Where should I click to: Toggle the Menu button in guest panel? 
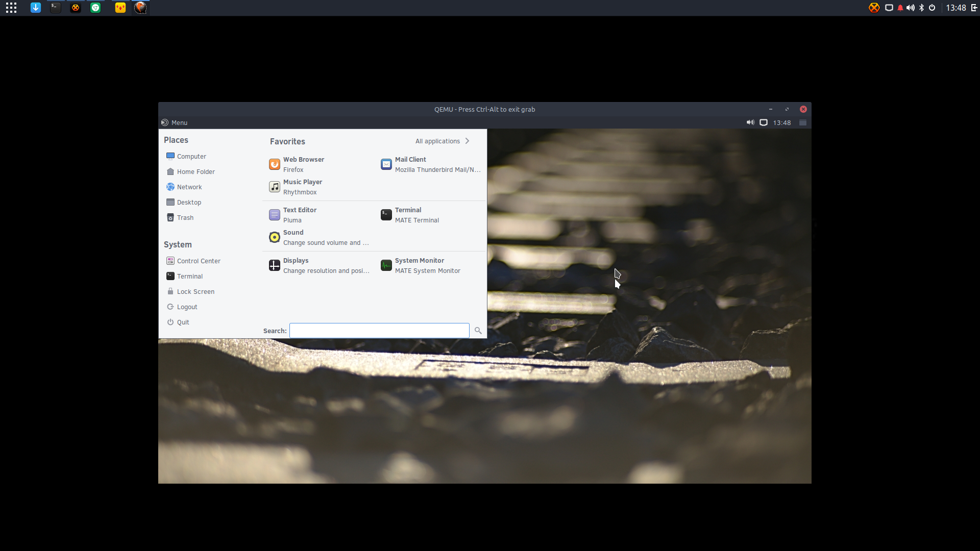click(174, 122)
